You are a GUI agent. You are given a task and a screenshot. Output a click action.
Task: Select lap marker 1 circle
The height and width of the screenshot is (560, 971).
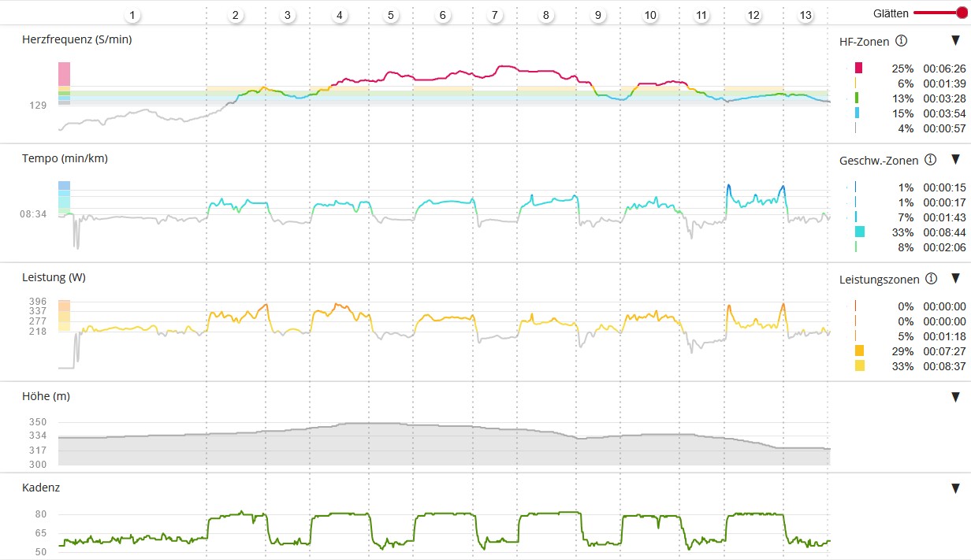132,15
